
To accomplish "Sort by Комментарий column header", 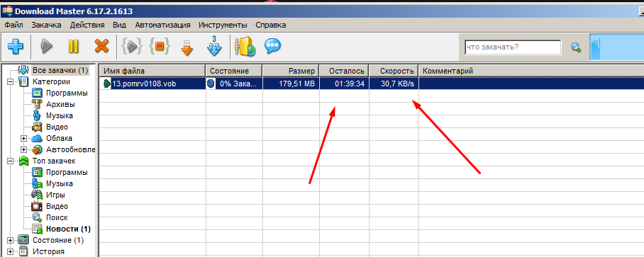I will [x=531, y=71].
